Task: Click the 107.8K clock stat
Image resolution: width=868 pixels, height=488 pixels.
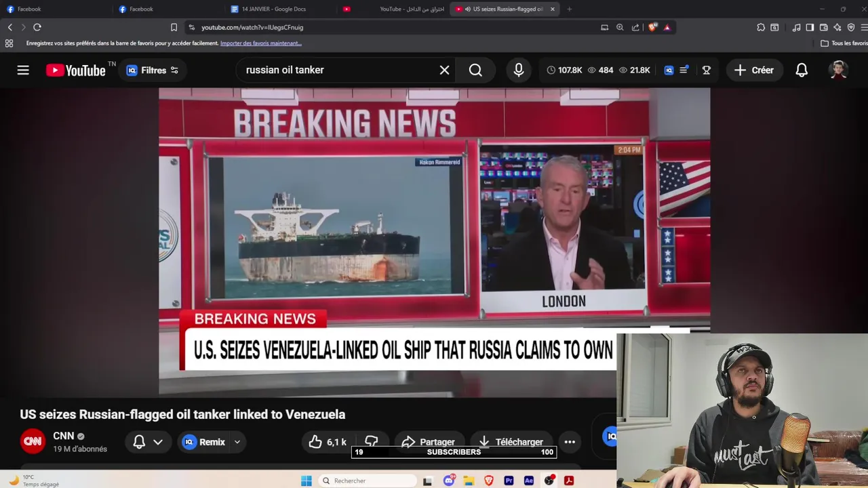Action: coord(564,70)
